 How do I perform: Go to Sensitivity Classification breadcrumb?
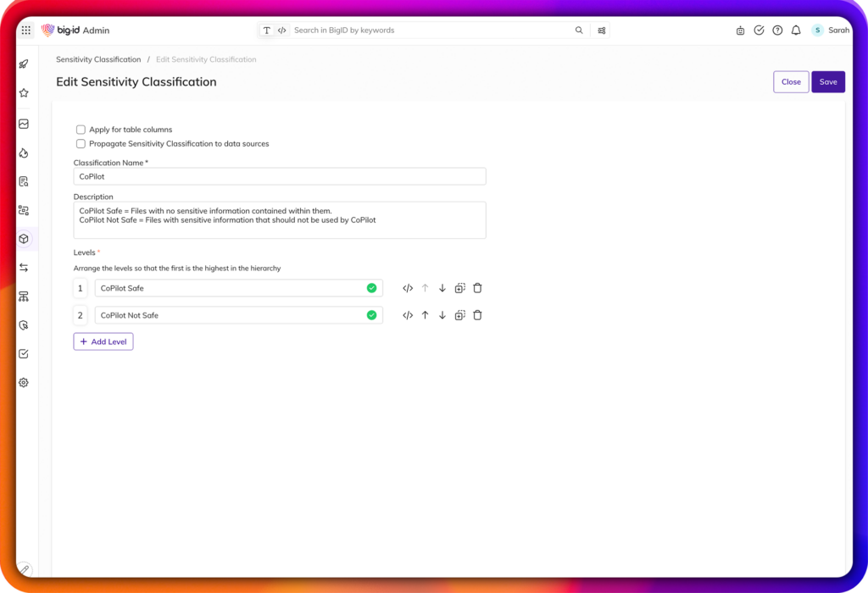98,60
